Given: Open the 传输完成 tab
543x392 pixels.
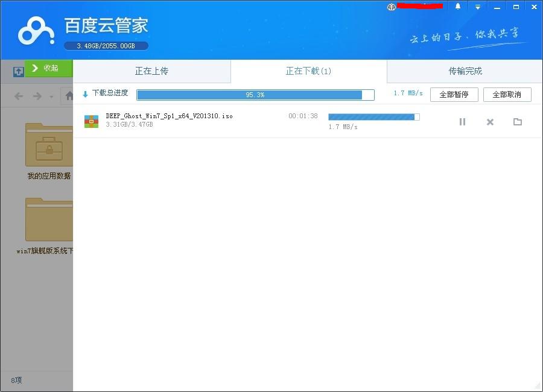Looking at the screenshot, I should tap(465, 71).
